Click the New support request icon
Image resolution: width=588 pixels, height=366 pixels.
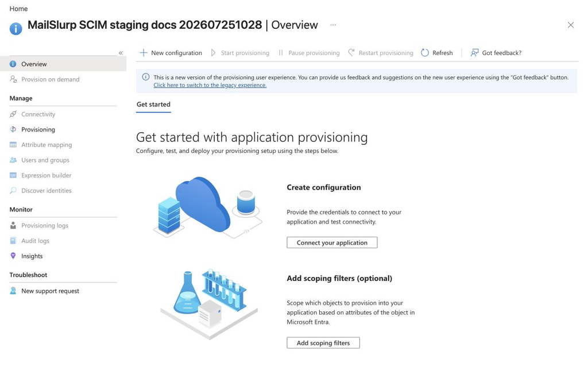[13, 291]
